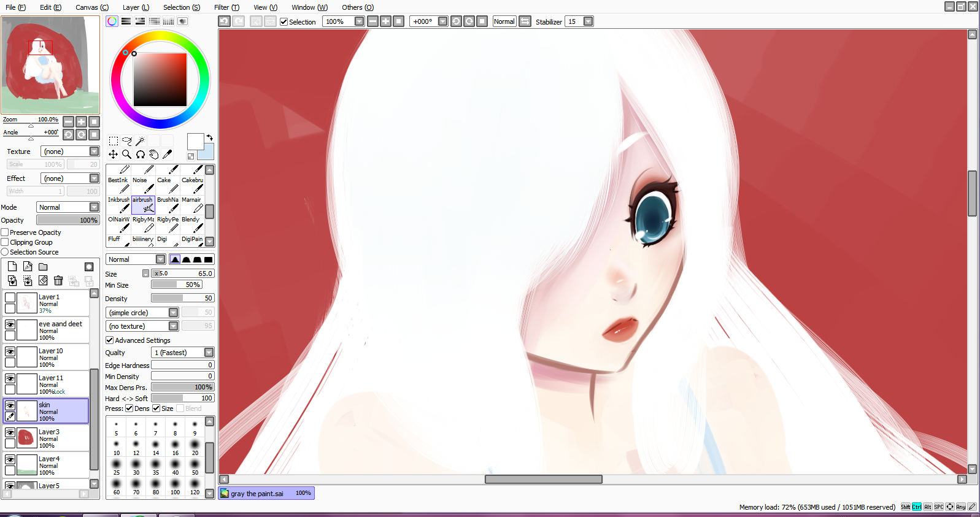Image resolution: width=980 pixels, height=517 pixels.
Task: Create a new normal layer
Action: (12, 267)
